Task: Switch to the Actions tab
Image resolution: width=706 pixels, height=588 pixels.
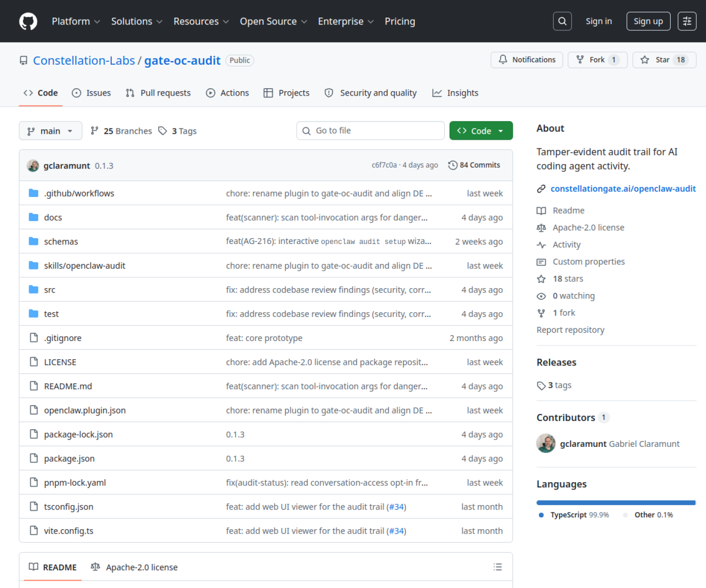Action: tap(227, 93)
